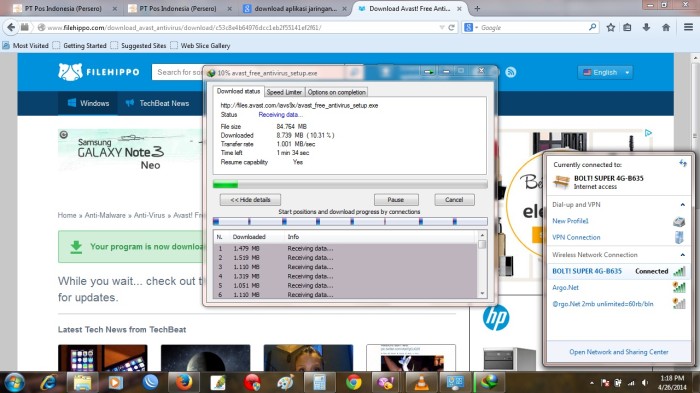Click the HP logo advertisement
The height and width of the screenshot is (393, 700).
(496, 318)
